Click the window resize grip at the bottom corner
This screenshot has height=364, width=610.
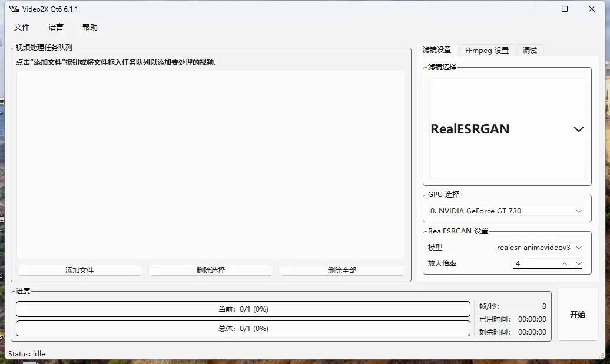(601, 355)
